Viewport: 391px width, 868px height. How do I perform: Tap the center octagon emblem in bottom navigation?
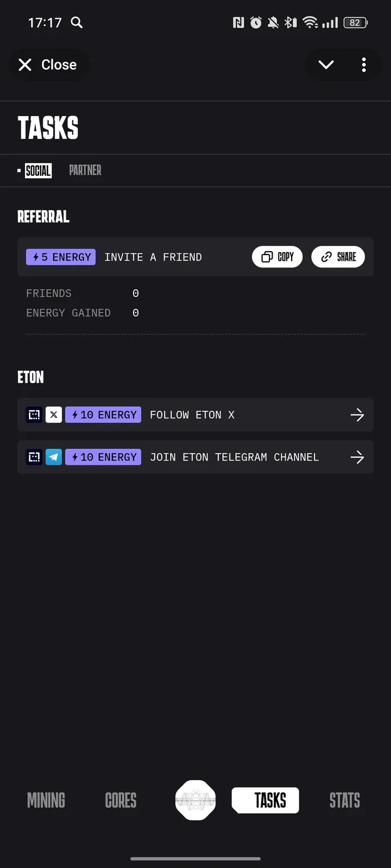[195, 800]
